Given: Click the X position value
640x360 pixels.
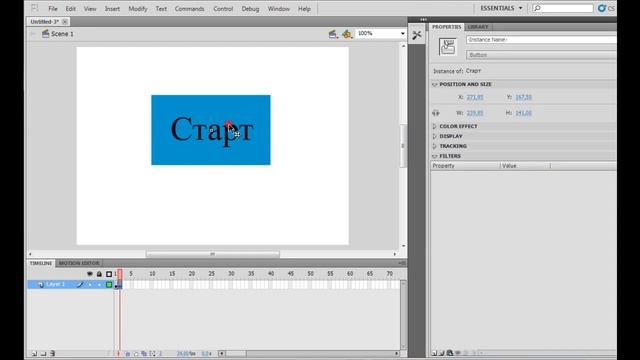Looking at the screenshot, I should [x=475, y=97].
